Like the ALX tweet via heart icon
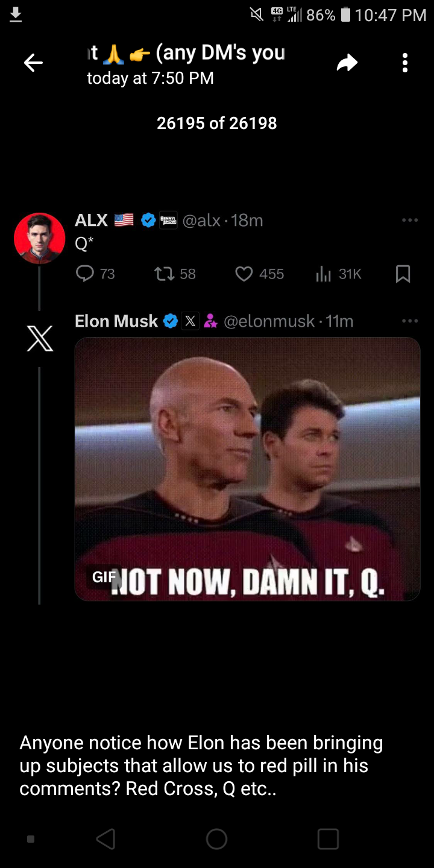The width and height of the screenshot is (434, 868). (x=244, y=274)
